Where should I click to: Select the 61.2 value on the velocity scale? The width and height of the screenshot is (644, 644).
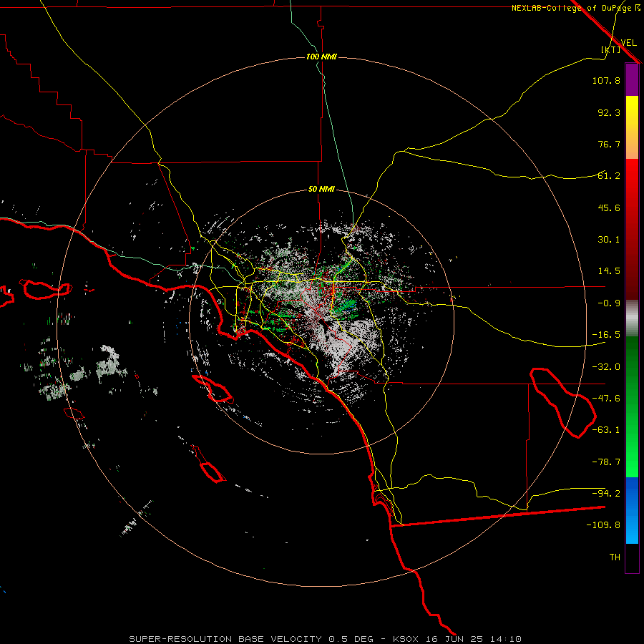[609, 176]
